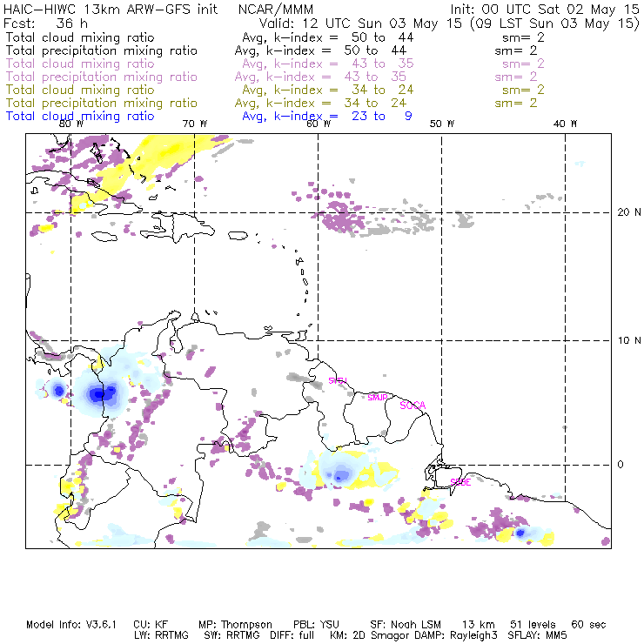Click the magenta "SYCJ" station label

pyautogui.click(x=338, y=380)
